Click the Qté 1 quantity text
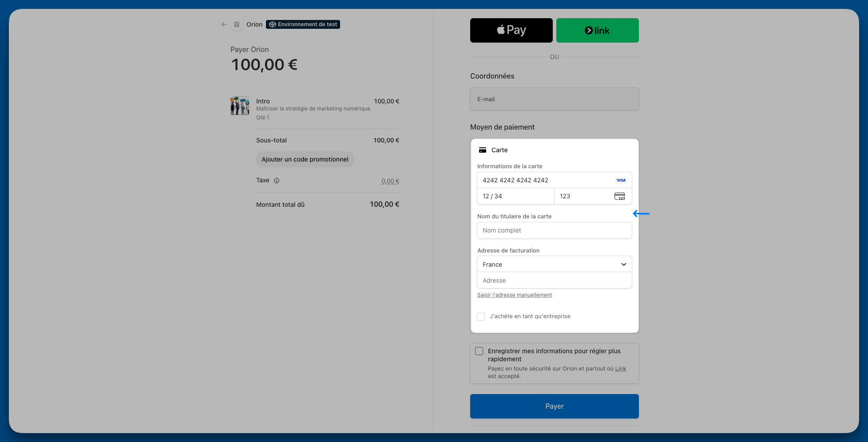The width and height of the screenshot is (868, 442). coord(263,118)
